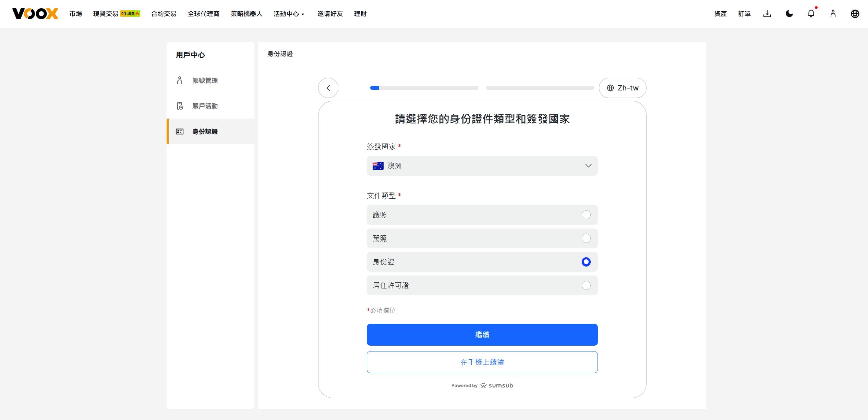Open the Zh-tw language selector

[x=623, y=88]
